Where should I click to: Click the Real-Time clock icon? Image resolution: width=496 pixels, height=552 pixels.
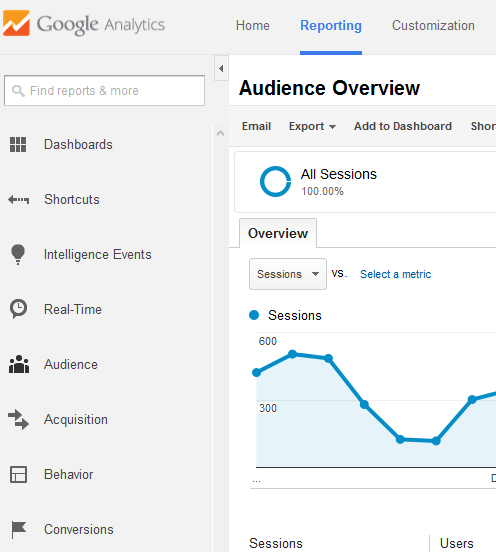pyautogui.click(x=18, y=309)
